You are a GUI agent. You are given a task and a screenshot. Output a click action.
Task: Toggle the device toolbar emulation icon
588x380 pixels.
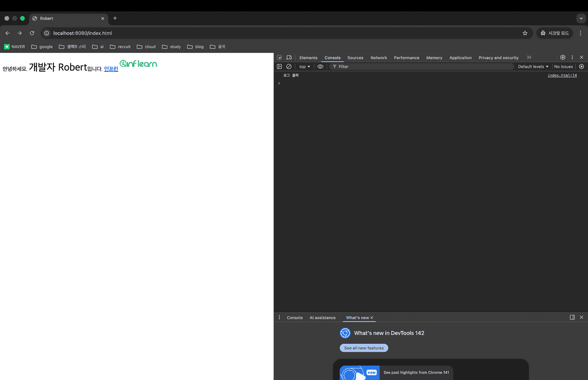pos(289,57)
